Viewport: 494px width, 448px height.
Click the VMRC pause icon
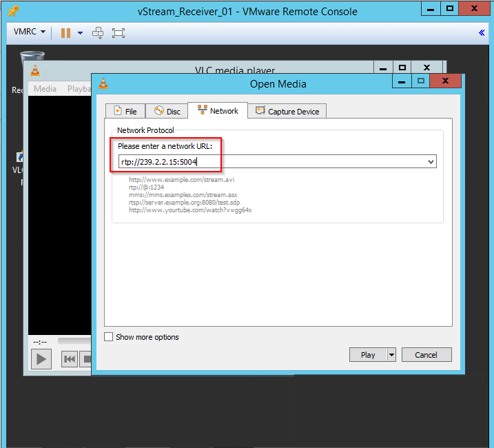click(x=65, y=32)
